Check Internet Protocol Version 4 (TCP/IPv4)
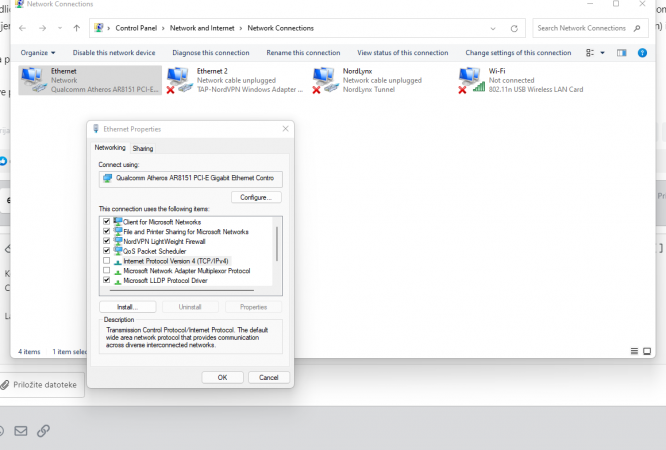This screenshot has width=666, height=450. (x=107, y=260)
